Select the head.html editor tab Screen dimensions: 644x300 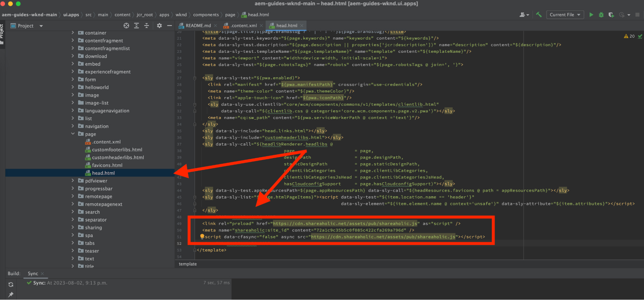coord(286,25)
